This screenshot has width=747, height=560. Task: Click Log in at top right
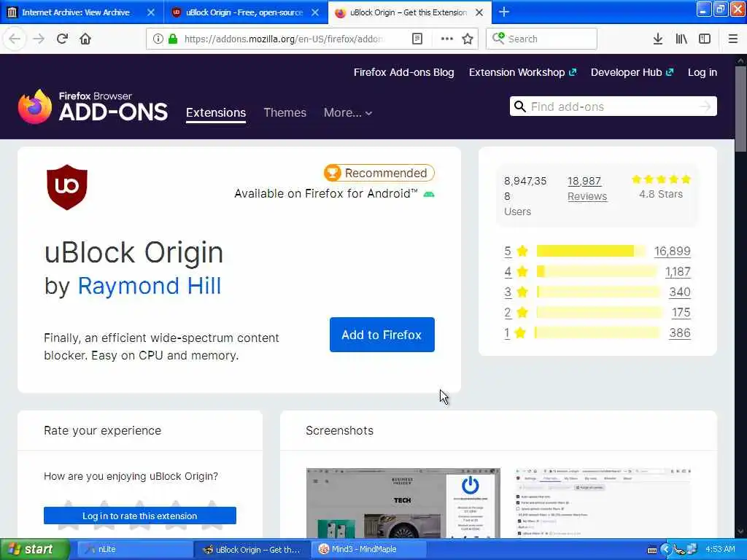(703, 72)
